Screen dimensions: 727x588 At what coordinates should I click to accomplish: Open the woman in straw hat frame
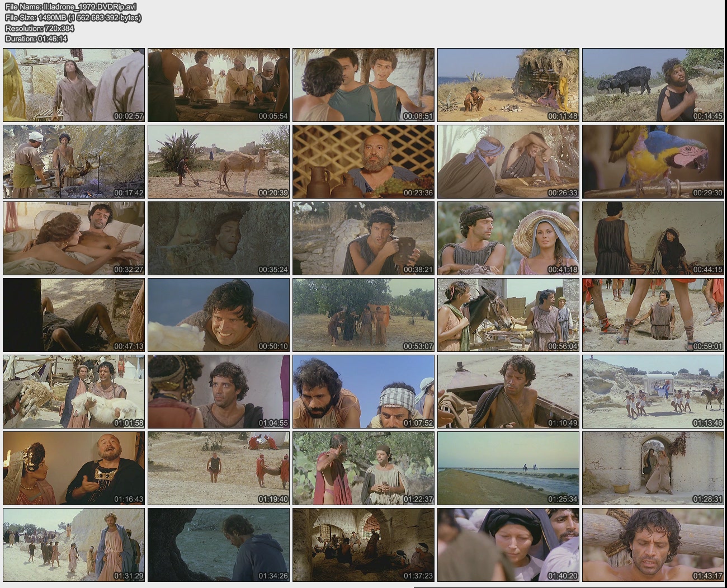(508, 238)
